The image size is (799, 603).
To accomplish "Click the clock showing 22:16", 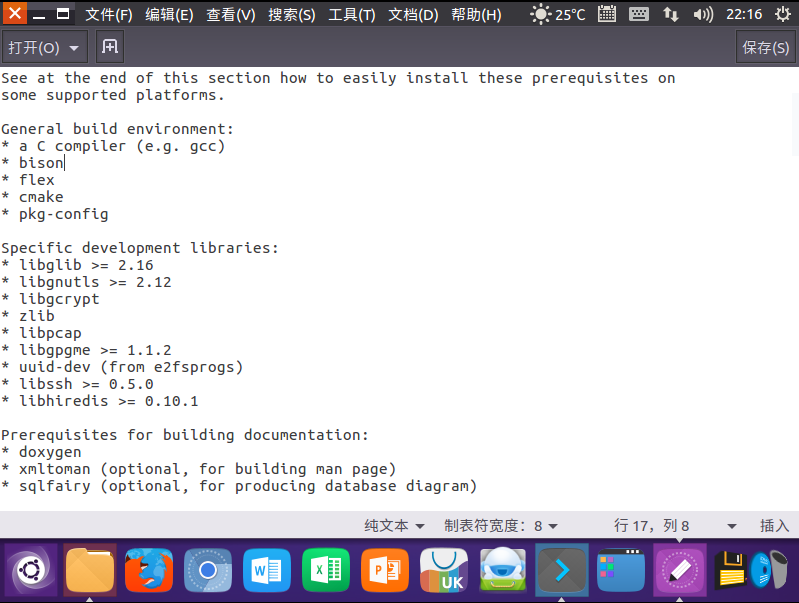I will pyautogui.click(x=744, y=14).
